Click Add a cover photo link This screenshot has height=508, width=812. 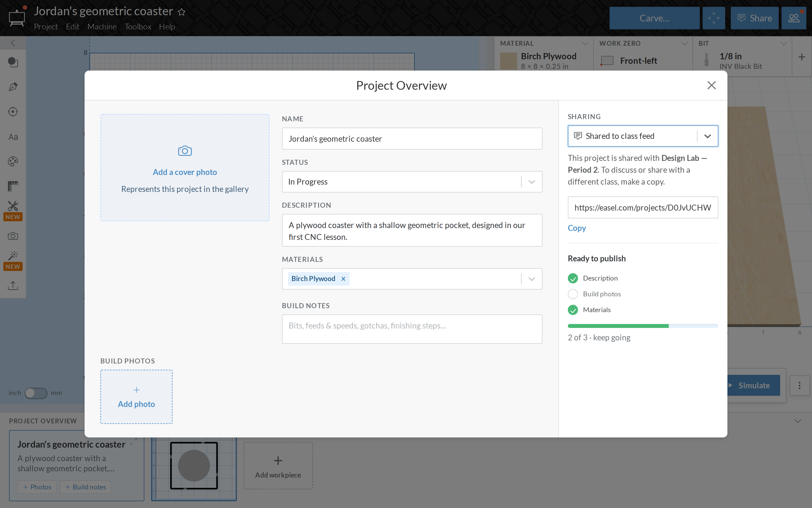(x=185, y=172)
